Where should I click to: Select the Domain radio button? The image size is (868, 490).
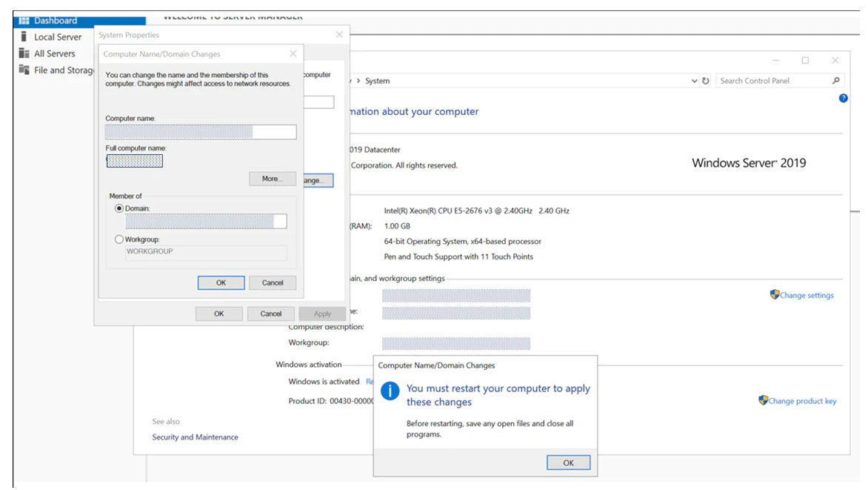tap(119, 208)
